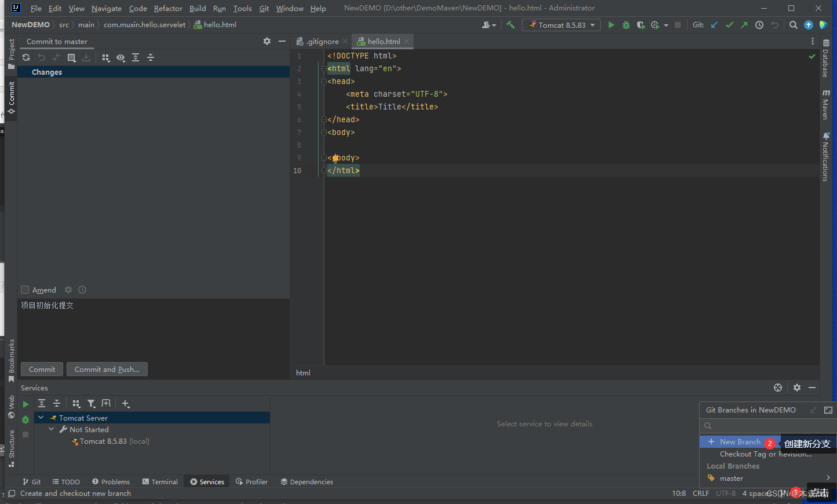Toggle Database tool window stripe button
Image resolution: width=837 pixels, height=504 pixels.
coord(826,59)
